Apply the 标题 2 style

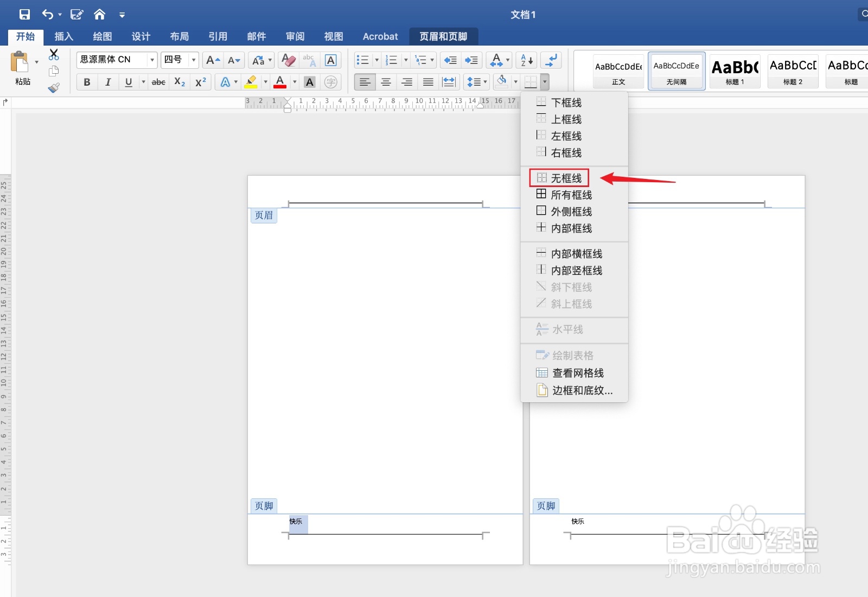793,71
